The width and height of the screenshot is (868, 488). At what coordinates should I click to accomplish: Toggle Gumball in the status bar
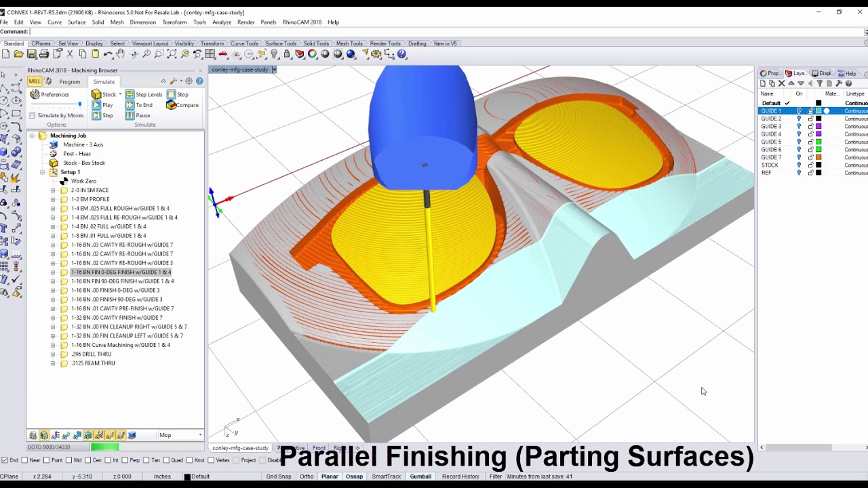coord(420,476)
